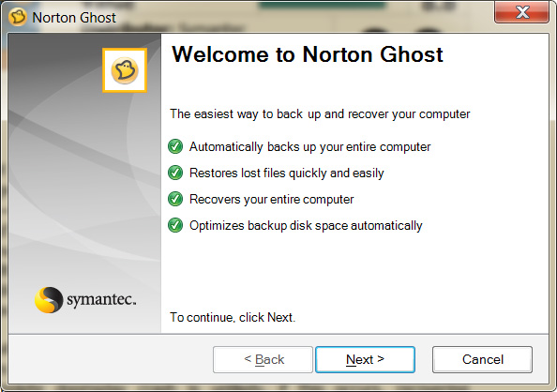
Task: Click the 'To continue, click Next' instruction
Action: pos(233,317)
